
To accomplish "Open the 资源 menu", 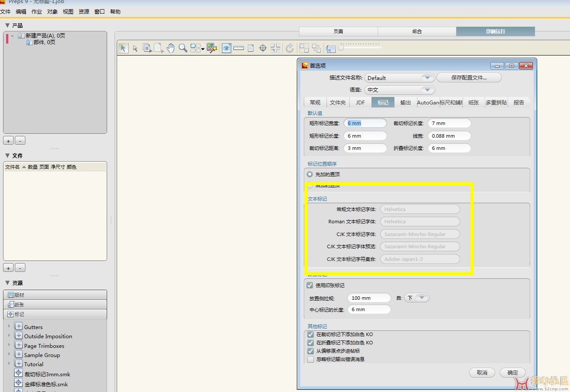I will (x=84, y=12).
